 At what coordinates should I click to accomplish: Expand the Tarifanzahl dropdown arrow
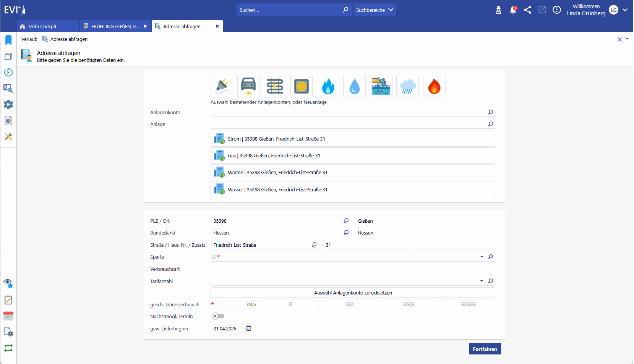point(482,281)
